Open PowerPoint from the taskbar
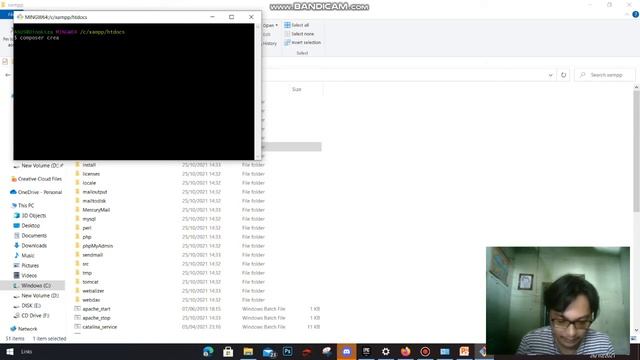Viewport: 640px width, 360px height. click(464, 351)
